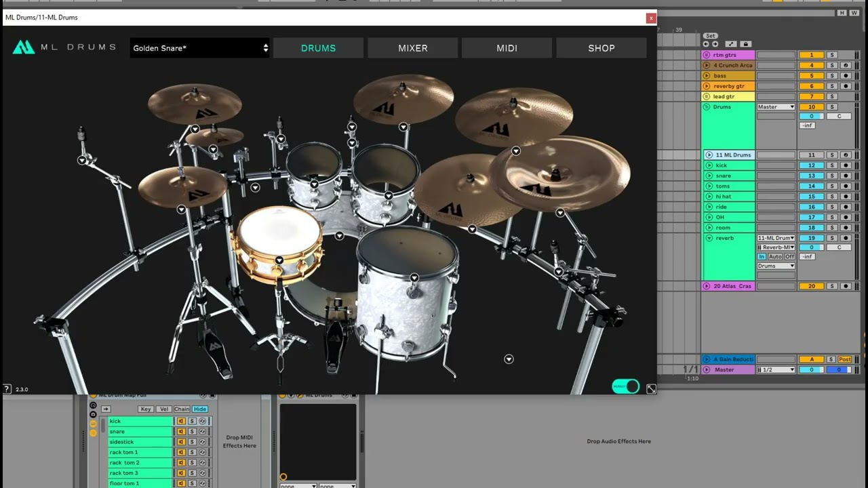Open the arrow below the kick drum pedal area
The height and width of the screenshot is (488, 868).
(x=509, y=359)
